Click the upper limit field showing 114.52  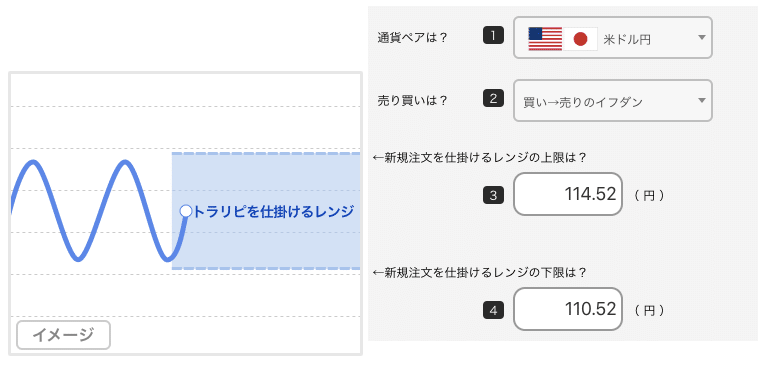568,194
